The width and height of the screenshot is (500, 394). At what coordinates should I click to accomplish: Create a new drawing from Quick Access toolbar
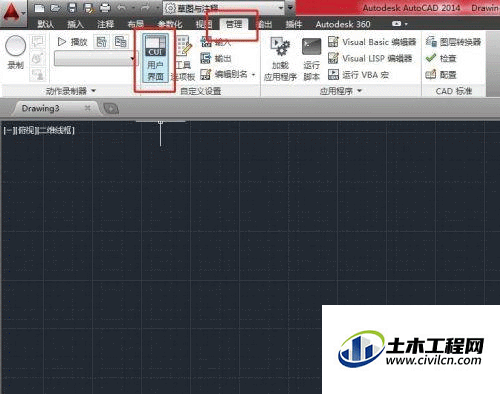(x=39, y=8)
